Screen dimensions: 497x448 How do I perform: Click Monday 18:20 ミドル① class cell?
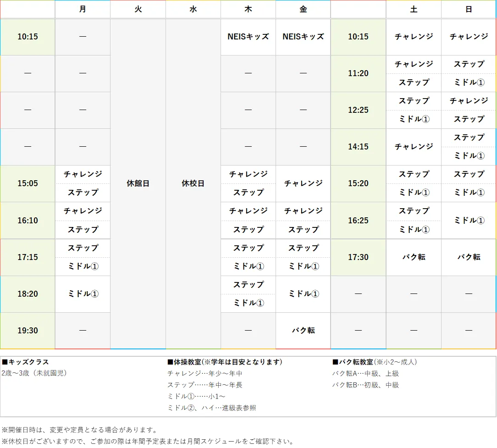pyautogui.click(x=83, y=294)
